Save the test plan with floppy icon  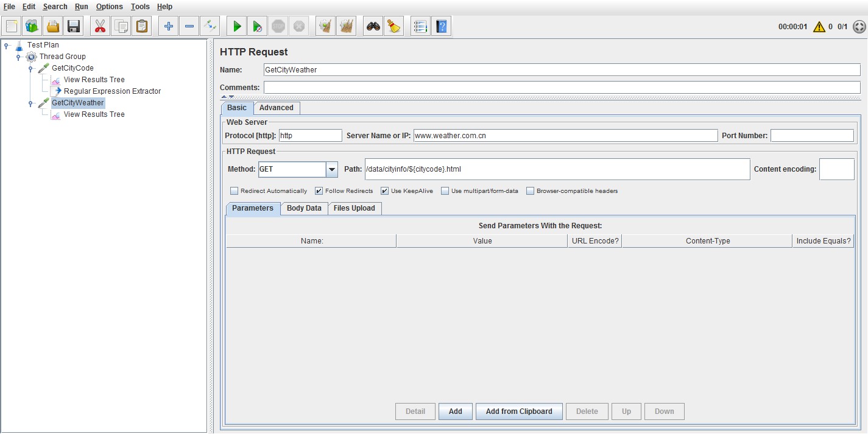click(x=74, y=26)
